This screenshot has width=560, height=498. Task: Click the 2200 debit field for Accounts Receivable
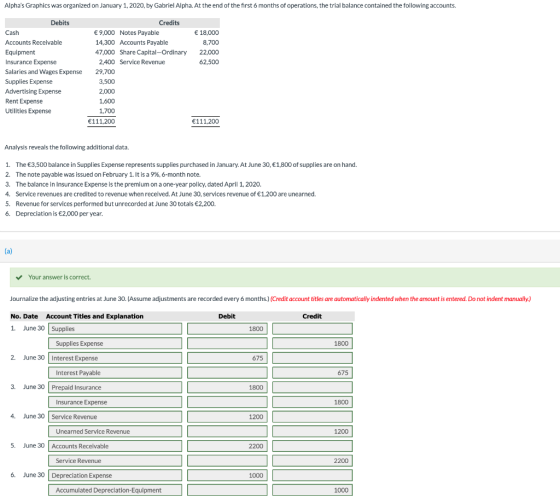[x=227, y=446]
